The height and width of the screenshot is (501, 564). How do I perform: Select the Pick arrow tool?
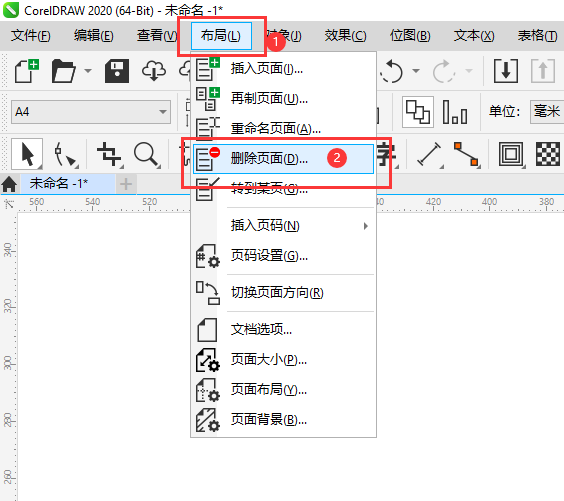(27, 154)
